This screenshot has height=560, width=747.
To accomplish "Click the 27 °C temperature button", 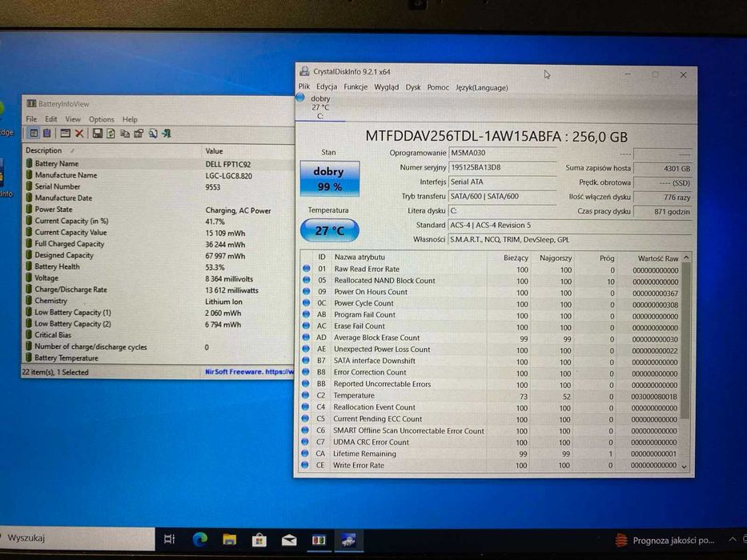I will [330, 231].
